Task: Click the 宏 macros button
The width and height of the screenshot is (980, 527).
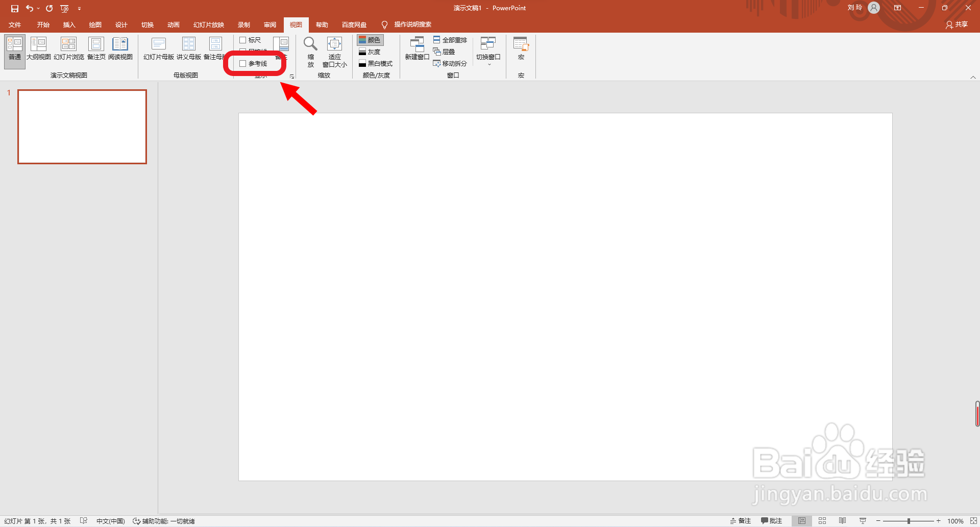Action: (521, 49)
